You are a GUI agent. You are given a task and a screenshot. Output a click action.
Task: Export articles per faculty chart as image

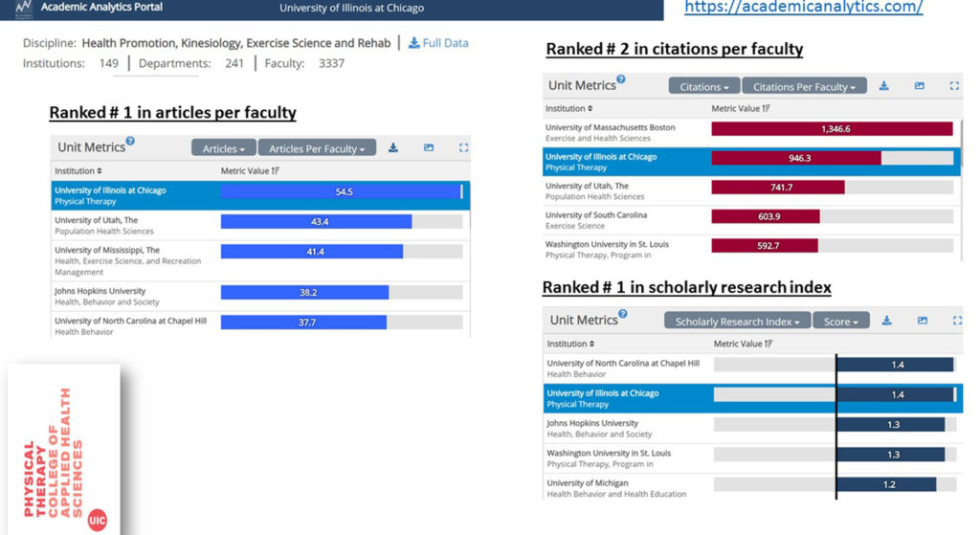tap(428, 147)
